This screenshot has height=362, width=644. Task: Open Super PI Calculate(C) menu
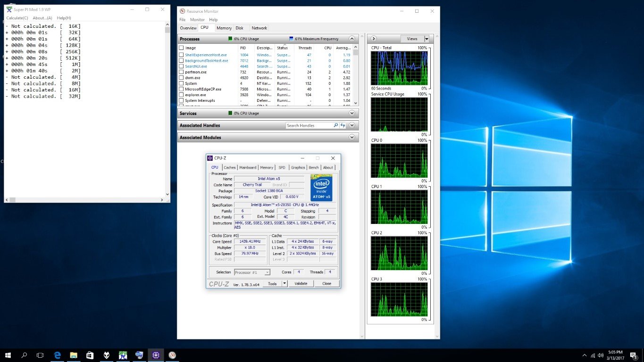(x=17, y=18)
